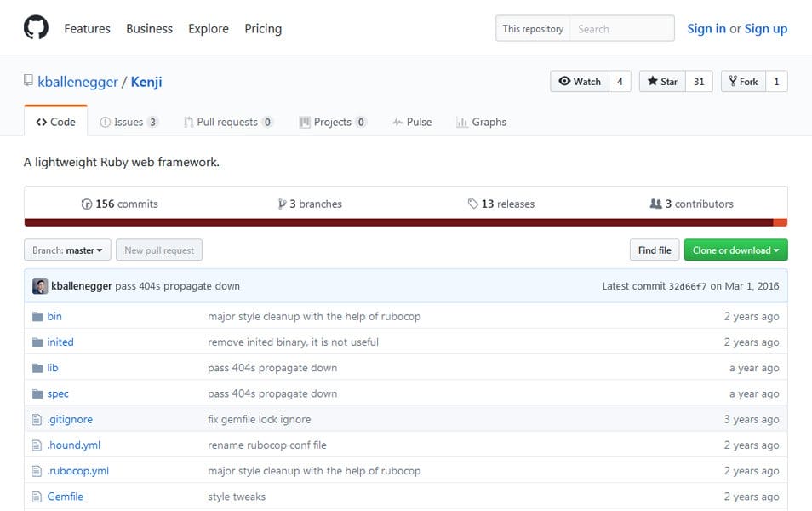
Task: Click the Find file button
Action: click(654, 250)
